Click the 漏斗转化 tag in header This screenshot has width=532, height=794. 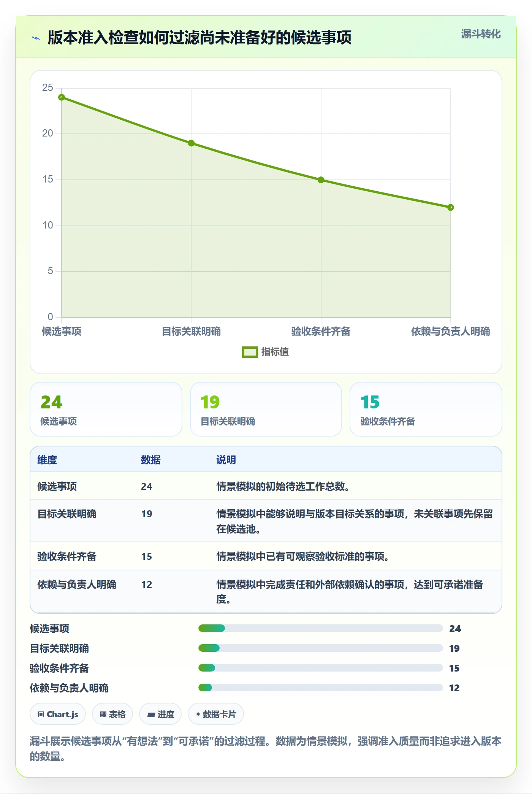481,34
